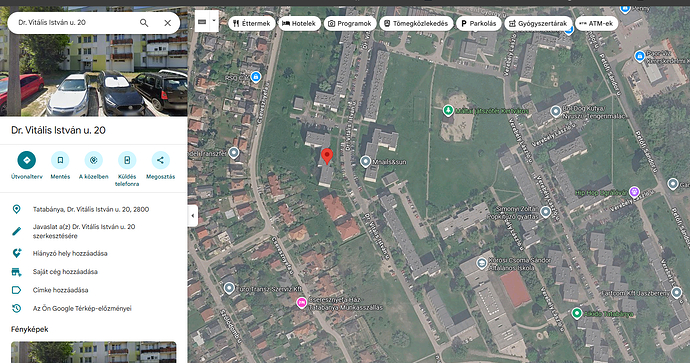Open photo under Fényképek
Screen dimensions: 690x363
click(x=94, y=352)
